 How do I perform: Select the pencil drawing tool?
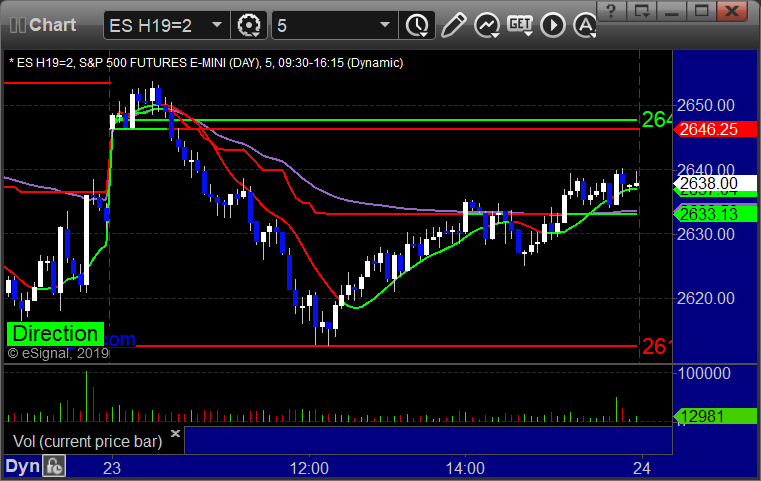[x=453, y=24]
